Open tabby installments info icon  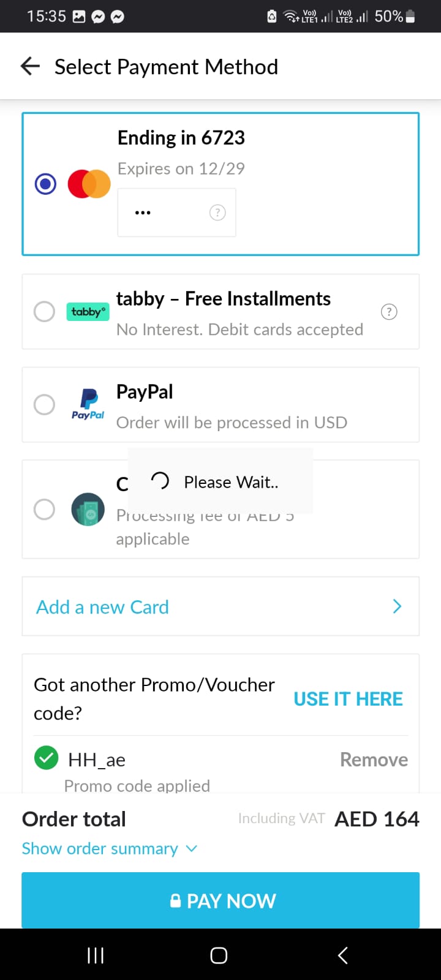click(x=389, y=312)
